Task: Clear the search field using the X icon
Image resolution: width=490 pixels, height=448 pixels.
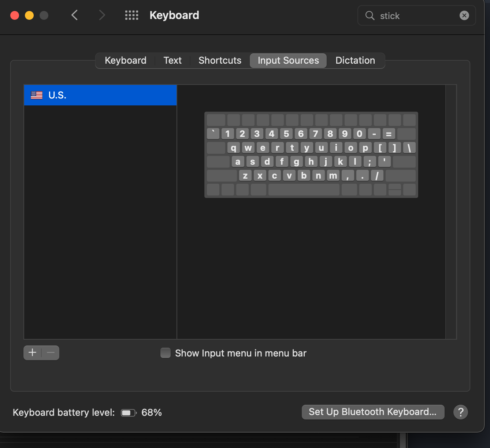Action: 464,15
